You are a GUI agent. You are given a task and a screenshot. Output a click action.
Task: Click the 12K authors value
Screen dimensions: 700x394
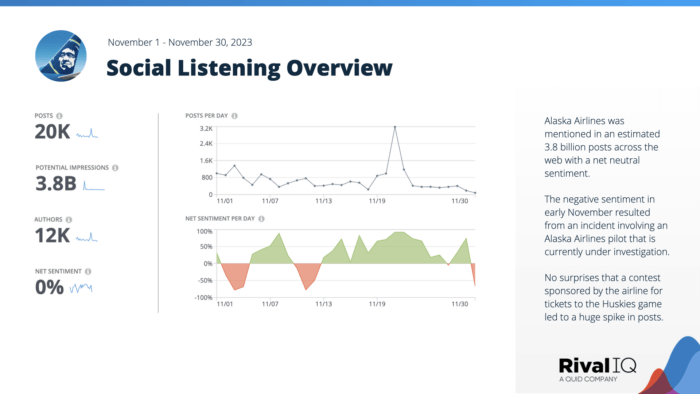click(52, 236)
